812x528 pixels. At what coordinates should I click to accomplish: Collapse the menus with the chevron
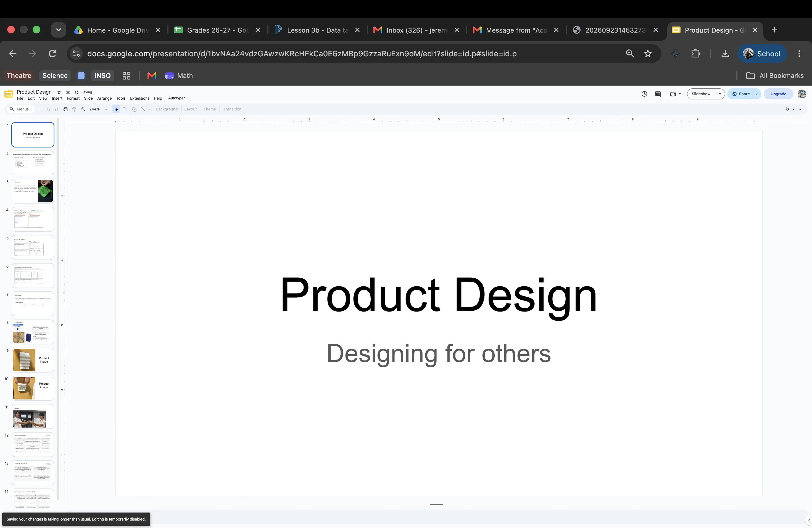tap(800, 109)
